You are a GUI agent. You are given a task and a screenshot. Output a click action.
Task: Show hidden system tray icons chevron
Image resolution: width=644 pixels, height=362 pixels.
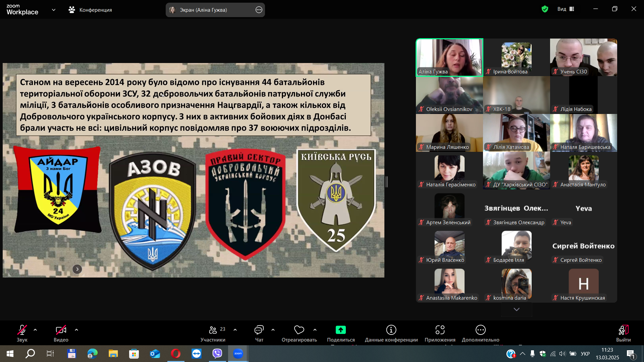point(523,354)
